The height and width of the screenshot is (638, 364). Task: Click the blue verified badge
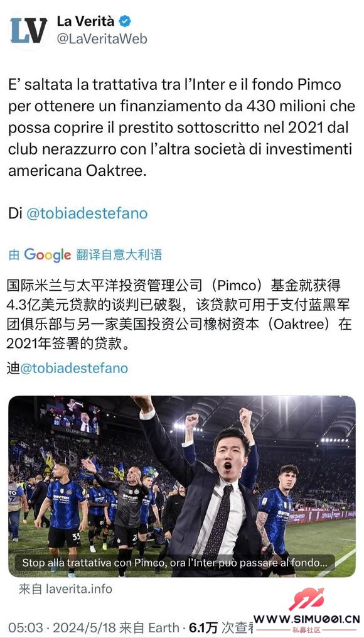125,21
